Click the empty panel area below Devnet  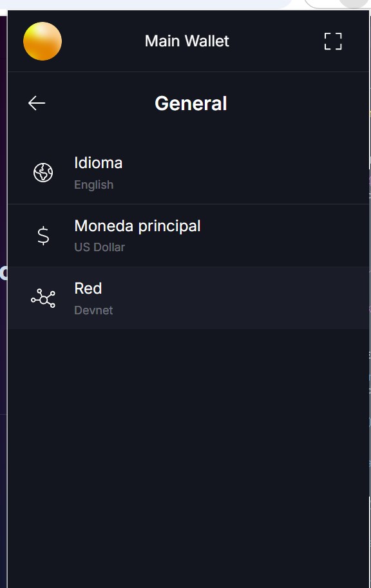coord(188,457)
